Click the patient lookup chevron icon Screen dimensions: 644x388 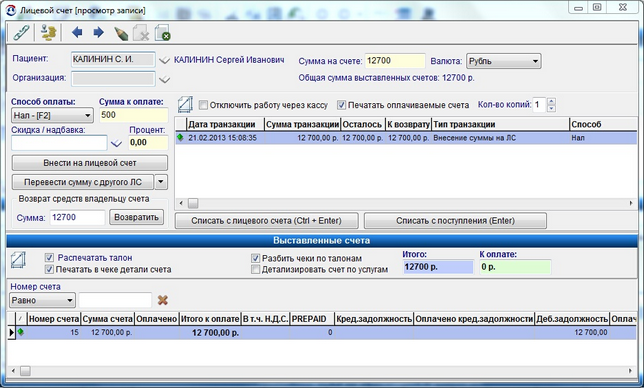pyautogui.click(x=164, y=60)
